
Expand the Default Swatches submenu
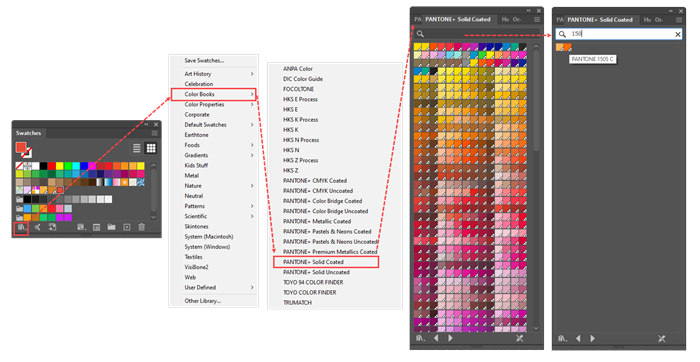point(213,125)
